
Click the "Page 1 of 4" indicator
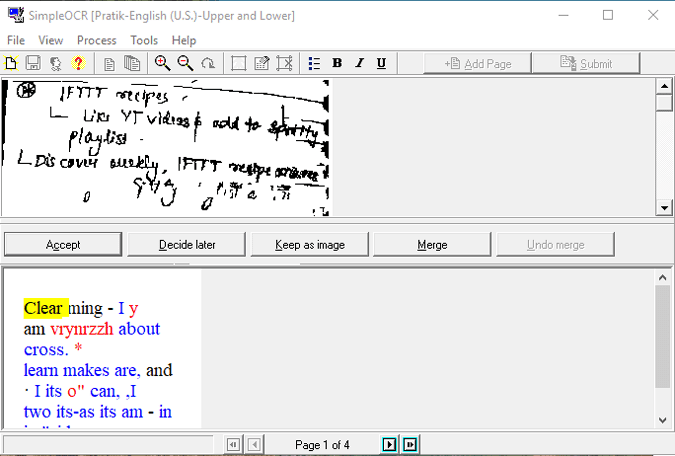click(322, 444)
